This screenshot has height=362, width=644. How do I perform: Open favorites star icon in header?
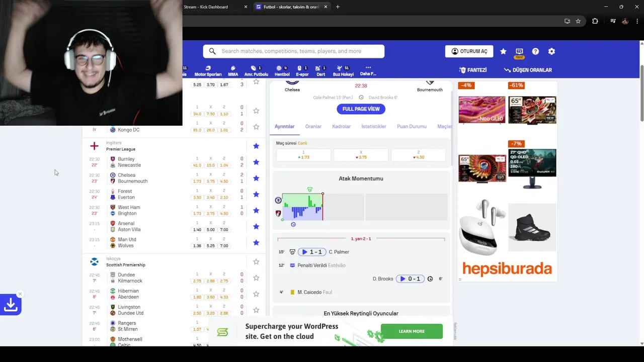(503, 51)
